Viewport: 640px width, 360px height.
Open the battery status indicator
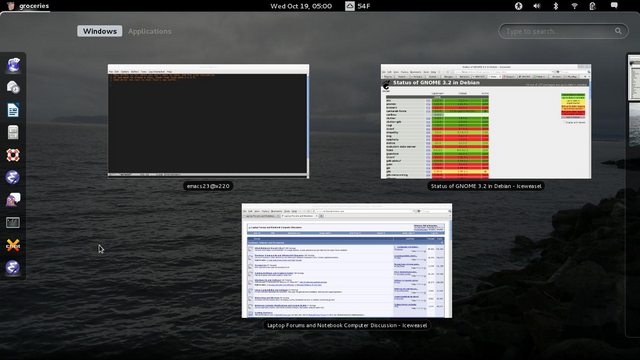tap(593, 6)
